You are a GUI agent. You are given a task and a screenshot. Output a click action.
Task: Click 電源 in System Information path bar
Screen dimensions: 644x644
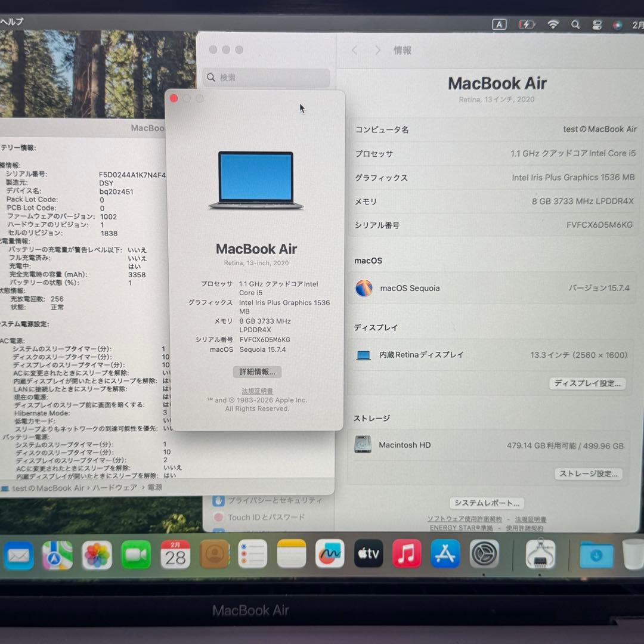pyautogui.click(x=155, y=487)
